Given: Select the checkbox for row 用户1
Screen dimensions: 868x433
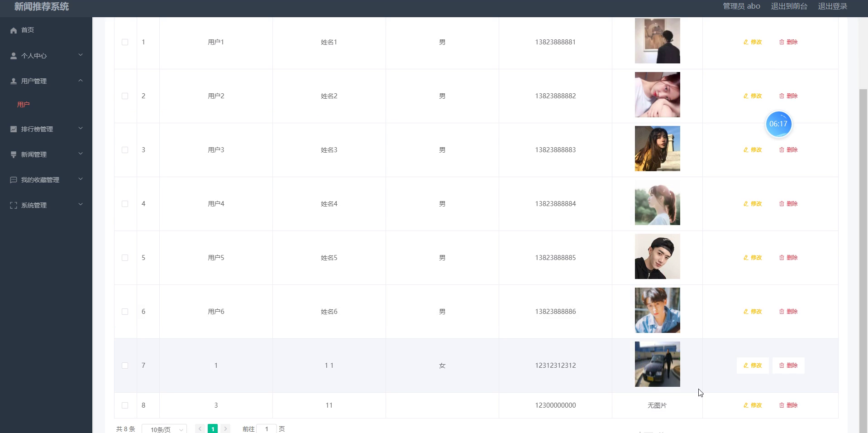Looking at the screenshot, I should tap(125, 42).
